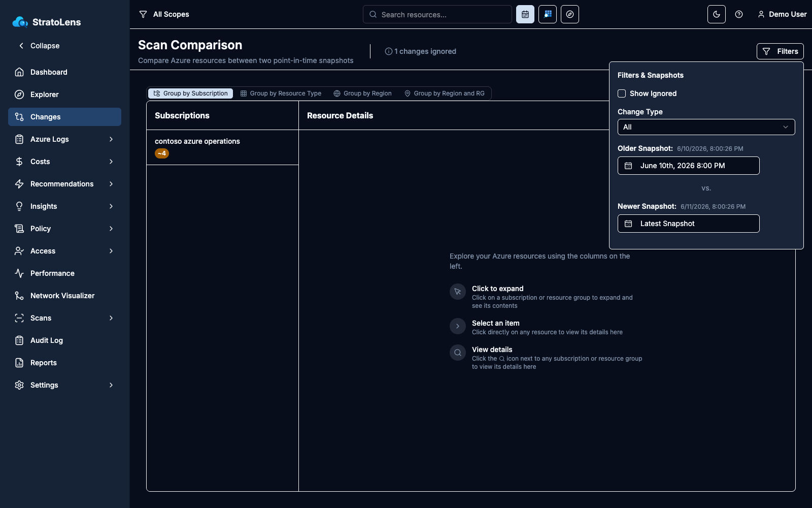Viewport: 812px width, 508px height.
Task: Click the Reports document chart icon
Action: pyautogui.click(x=19, y=363)
